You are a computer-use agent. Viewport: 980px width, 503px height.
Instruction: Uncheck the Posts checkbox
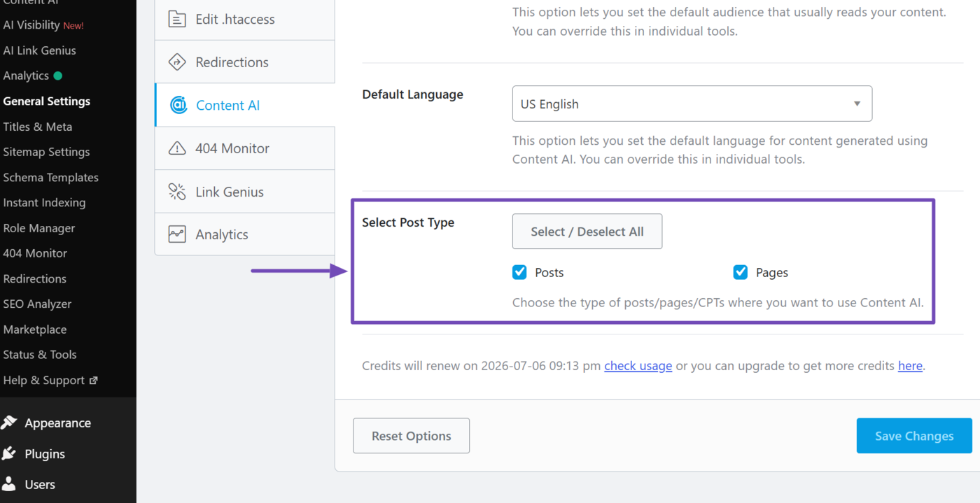(x=519, y=272)
